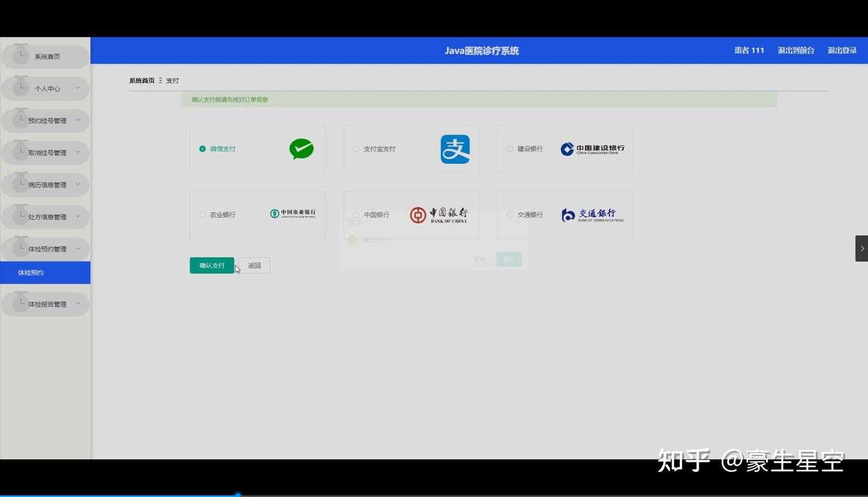
Task: Choose the 农业银行 radio option
Action: 203,215
